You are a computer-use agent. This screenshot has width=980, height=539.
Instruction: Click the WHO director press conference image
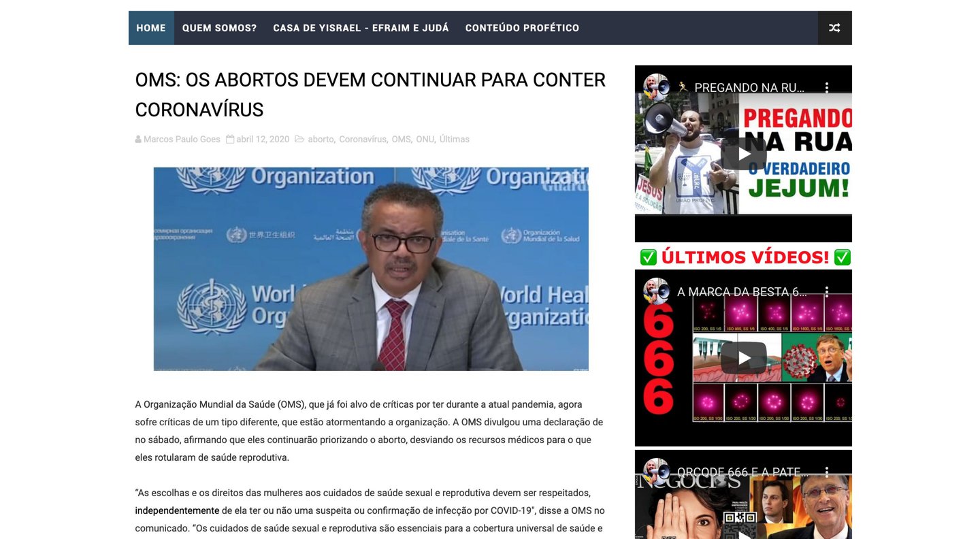click(371, 269)
